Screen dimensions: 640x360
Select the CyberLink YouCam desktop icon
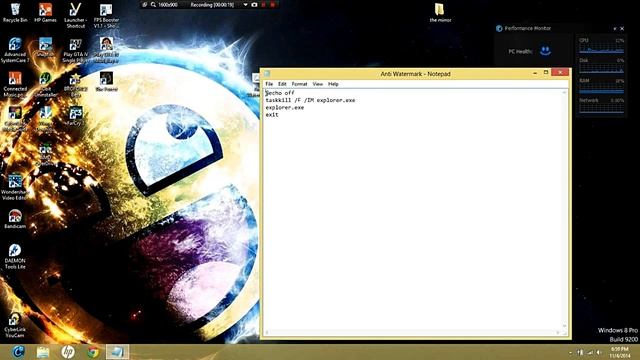coord(15,325)
